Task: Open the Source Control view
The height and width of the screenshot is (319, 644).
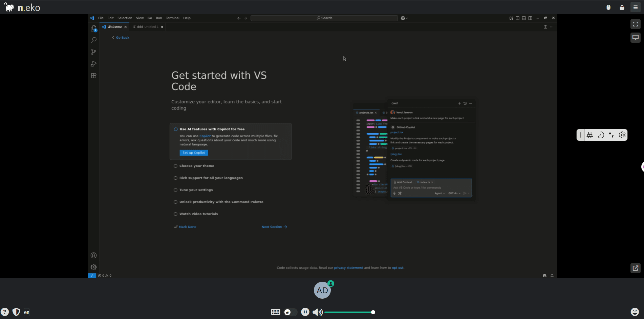Action: (93, 52)
